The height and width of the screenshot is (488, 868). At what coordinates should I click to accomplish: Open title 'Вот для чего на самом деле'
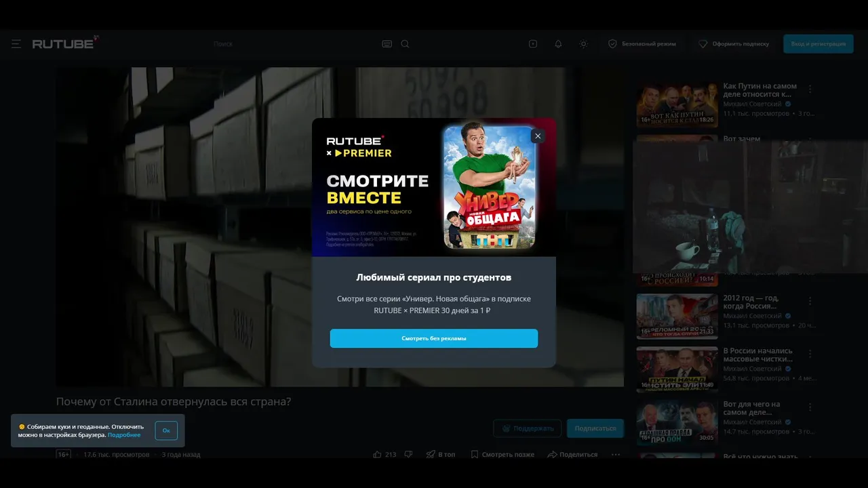click(751, 408)
